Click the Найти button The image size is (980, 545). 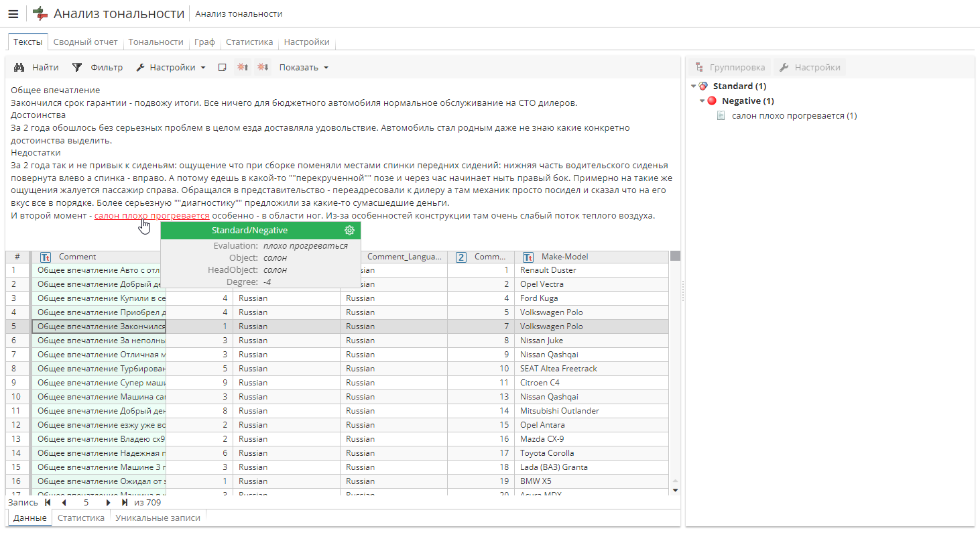(x=36, y=68)
